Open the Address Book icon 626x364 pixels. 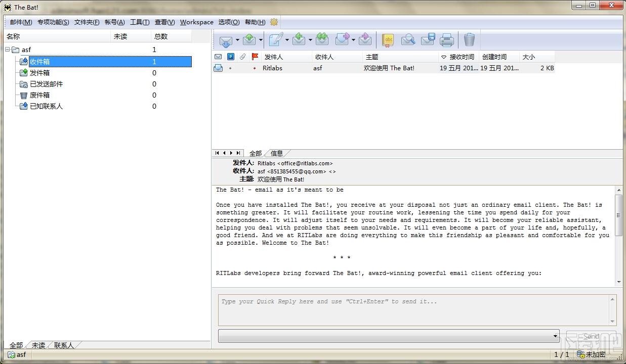388,40
